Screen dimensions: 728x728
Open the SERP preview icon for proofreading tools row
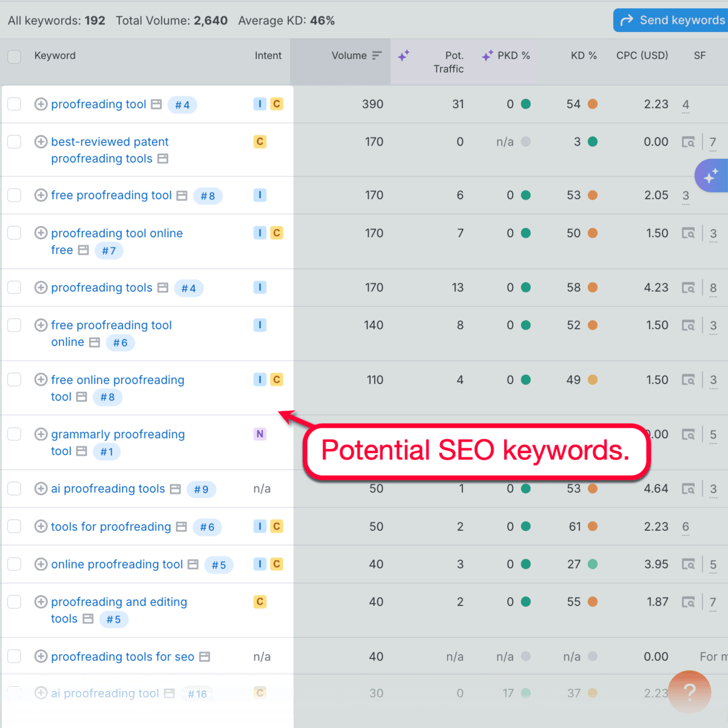pyautogui.click(x=689, y=288)
